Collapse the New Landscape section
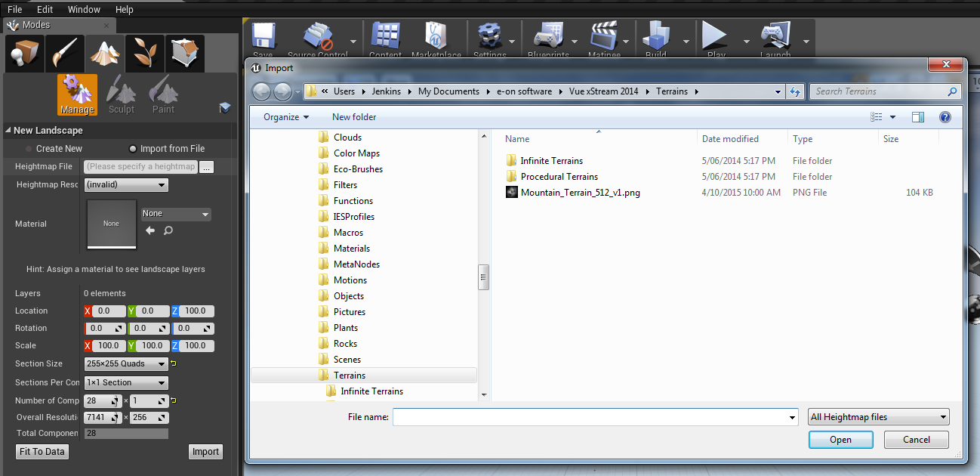The height and width of the screenshot is (476, 980). click(x=8, y=131)
